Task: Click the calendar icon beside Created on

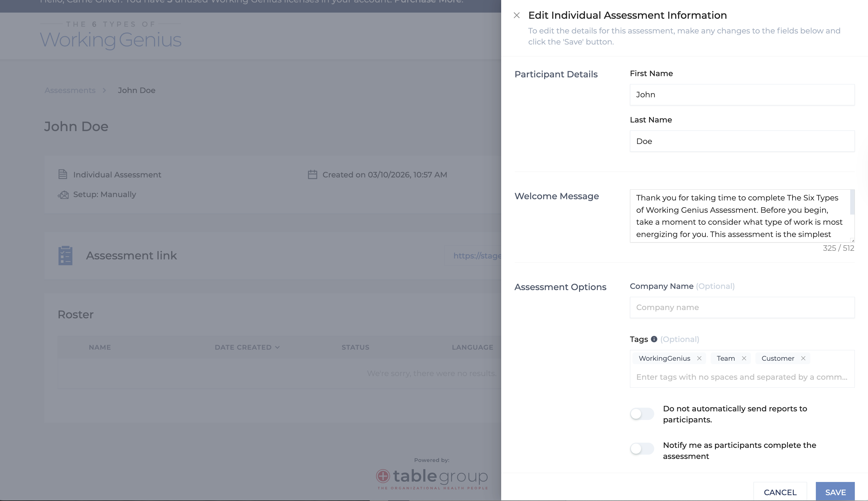Action: tap(312, 174)
